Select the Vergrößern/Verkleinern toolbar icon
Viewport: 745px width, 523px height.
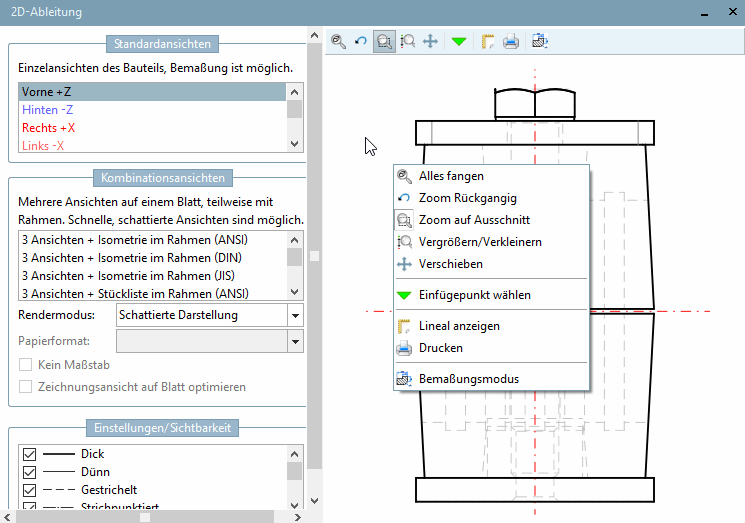[x=408, y=41]
